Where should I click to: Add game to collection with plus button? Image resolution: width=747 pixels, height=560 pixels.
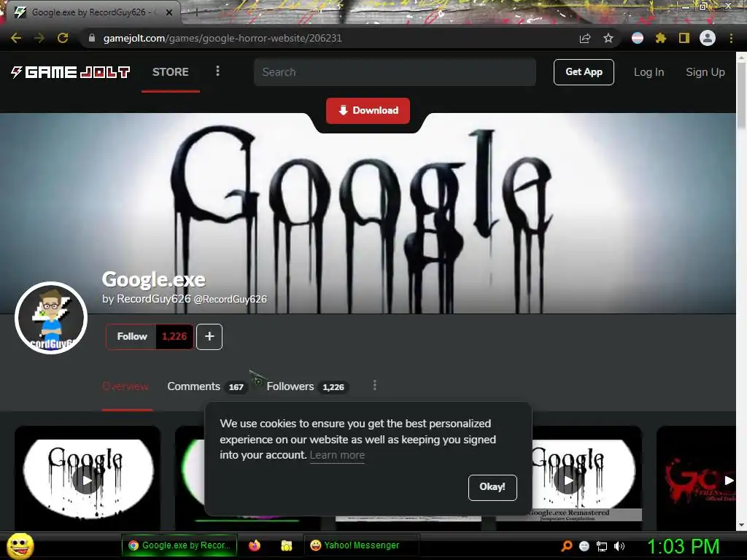(x=209, y=336)
